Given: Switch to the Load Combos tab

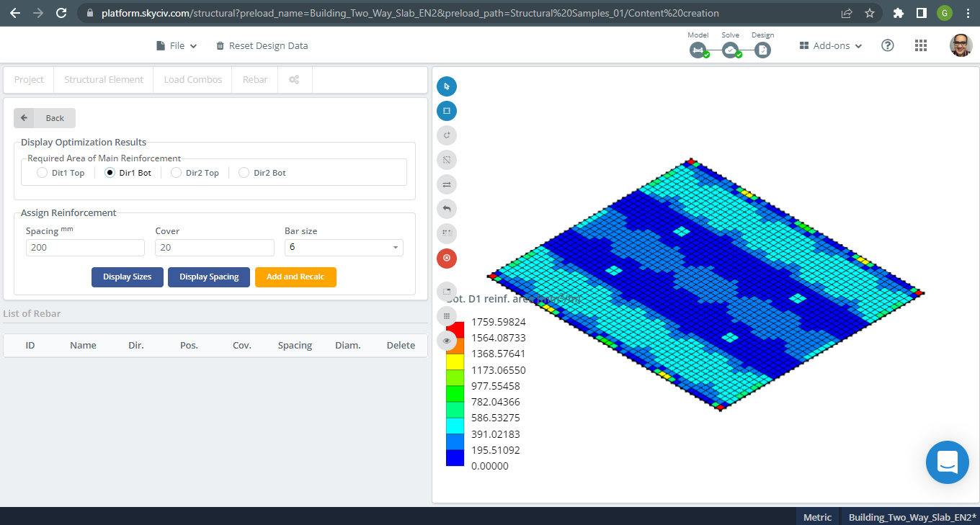Looking at the screenshot, I should point(192,79).
